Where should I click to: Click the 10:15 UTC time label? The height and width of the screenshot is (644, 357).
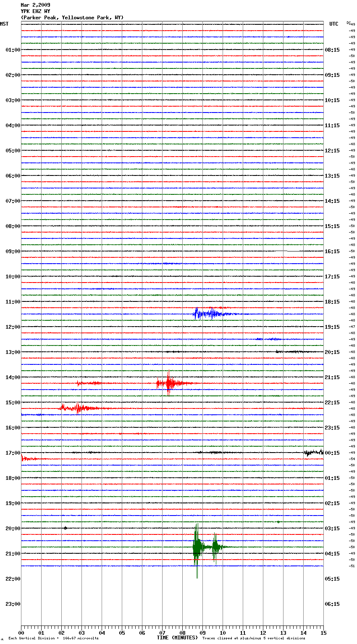tap(332, 100)
